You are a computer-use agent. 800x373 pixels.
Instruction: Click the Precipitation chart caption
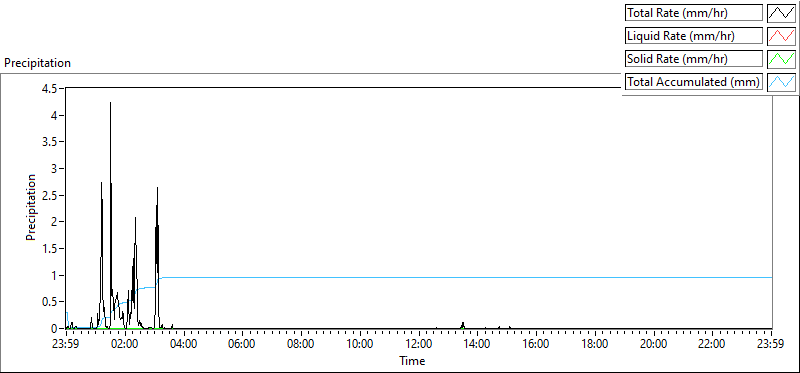[37, 63]
